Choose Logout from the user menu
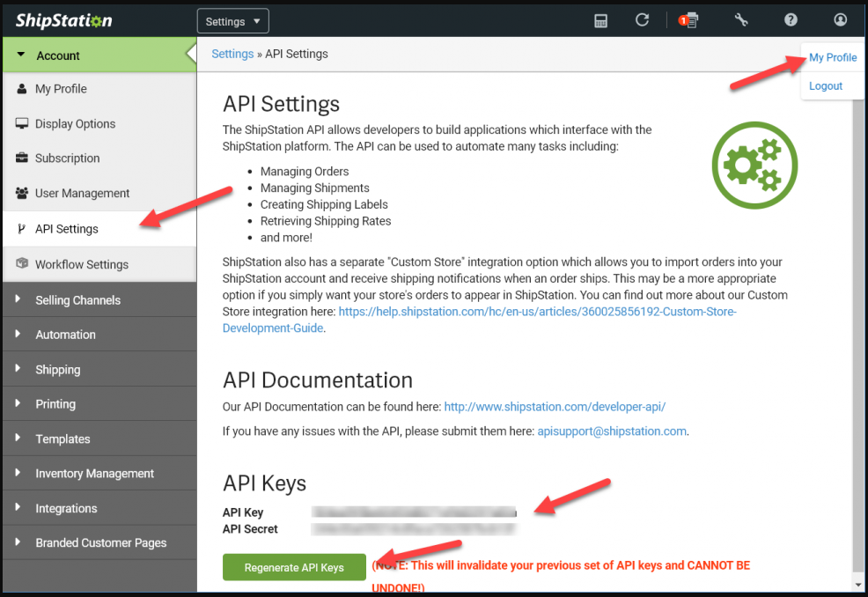 tap(826, 85)
